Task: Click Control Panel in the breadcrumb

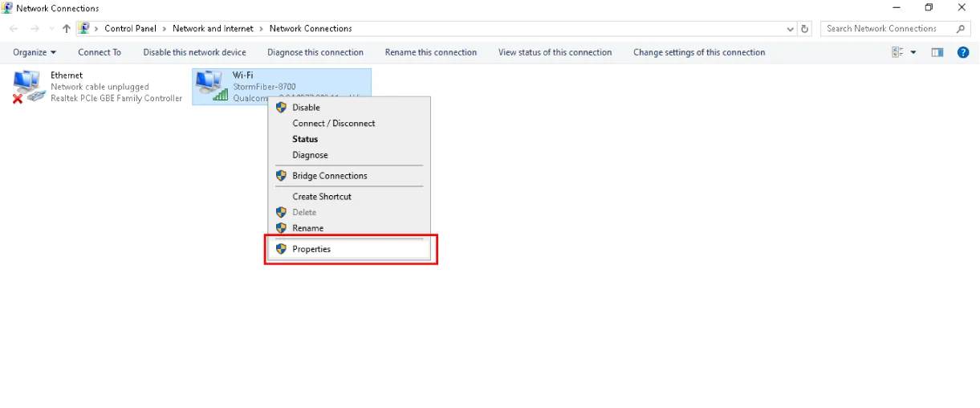Action: [131, 28]
